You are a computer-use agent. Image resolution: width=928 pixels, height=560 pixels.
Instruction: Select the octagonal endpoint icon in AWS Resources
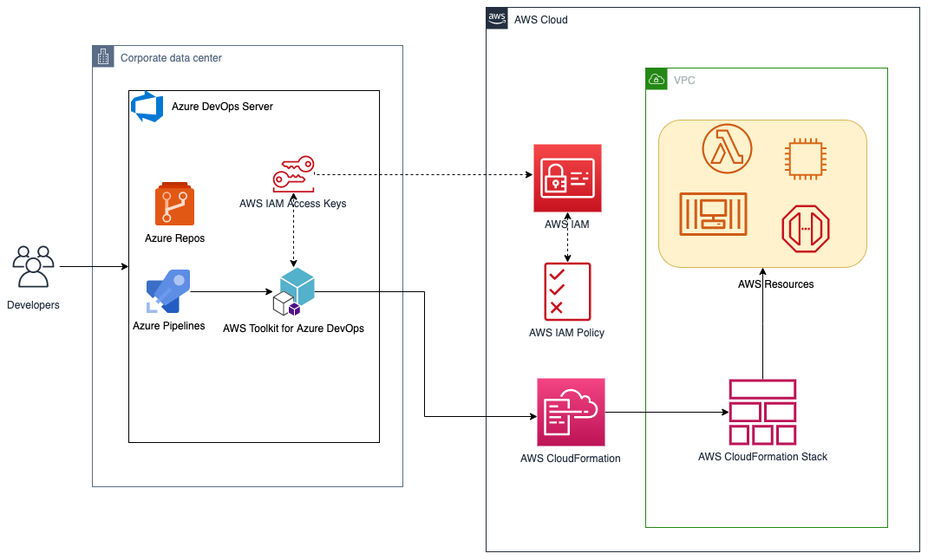pyautogui.click(x=806, y=229)
